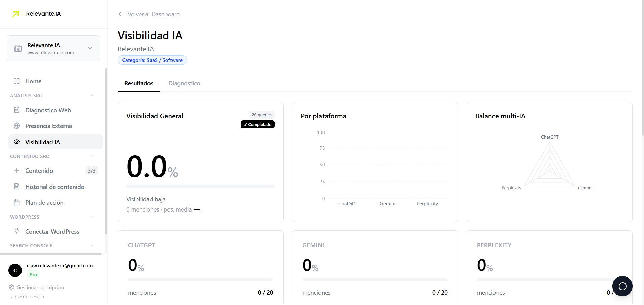Collapse the ANÁLISIS SRO section
Image resolution: width=644 pixels, height=305 pixels.
tap(92, 96)
